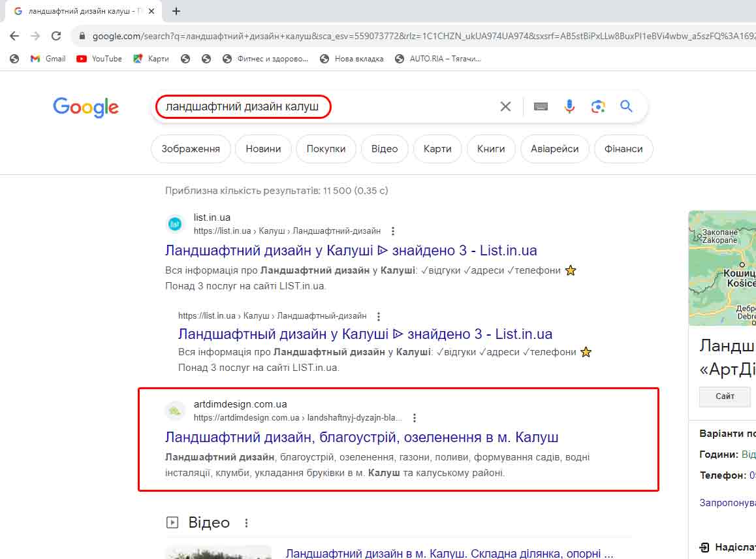Switch to the Авіарейси results tab

[554, 149]
